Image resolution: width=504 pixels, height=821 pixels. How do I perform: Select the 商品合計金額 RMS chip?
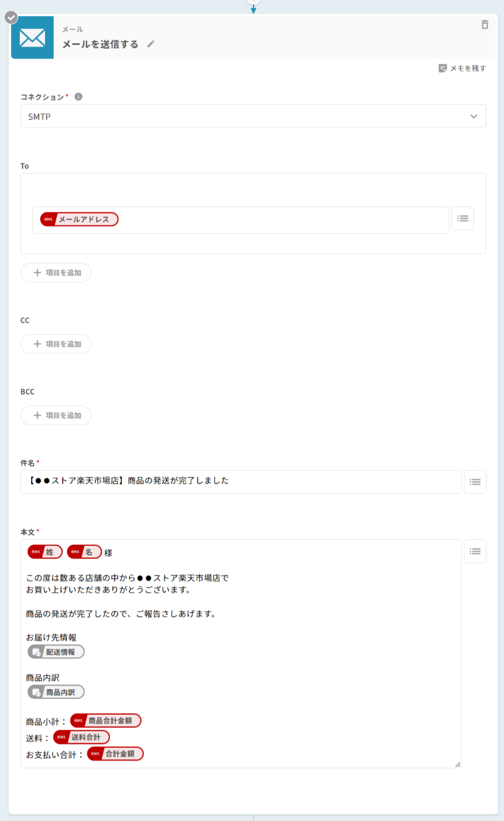tap(106, 721)
